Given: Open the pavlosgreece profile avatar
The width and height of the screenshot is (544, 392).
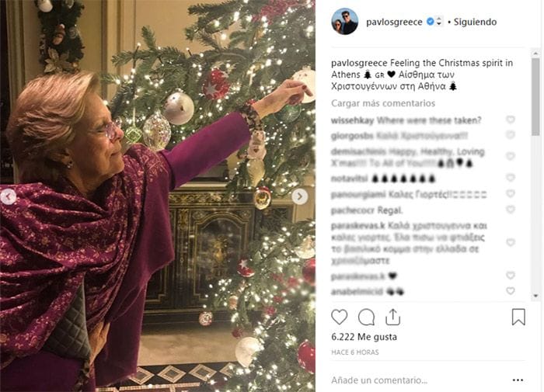Looking at the screenshot, I should click(x=345, y=22).
